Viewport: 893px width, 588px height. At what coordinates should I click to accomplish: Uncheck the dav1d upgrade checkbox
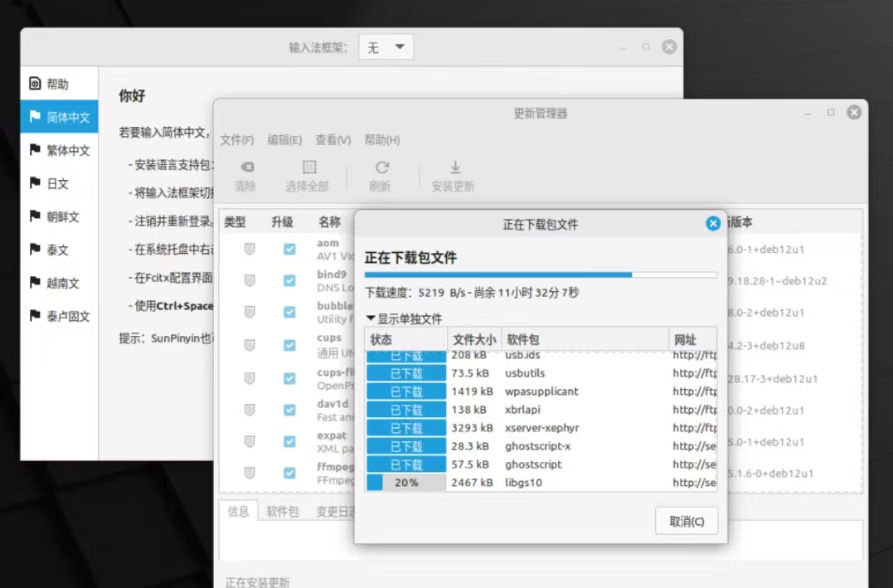click(289, 411)
